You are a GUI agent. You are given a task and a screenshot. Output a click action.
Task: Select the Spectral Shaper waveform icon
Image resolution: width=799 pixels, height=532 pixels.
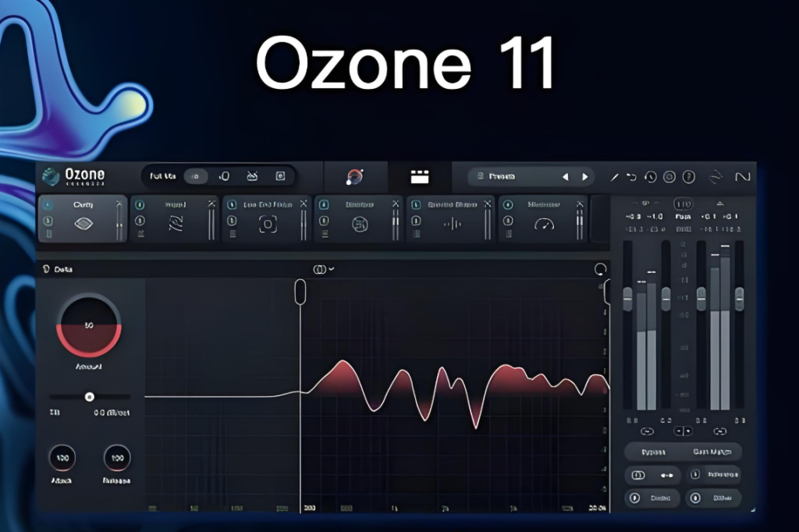(452, 224)
